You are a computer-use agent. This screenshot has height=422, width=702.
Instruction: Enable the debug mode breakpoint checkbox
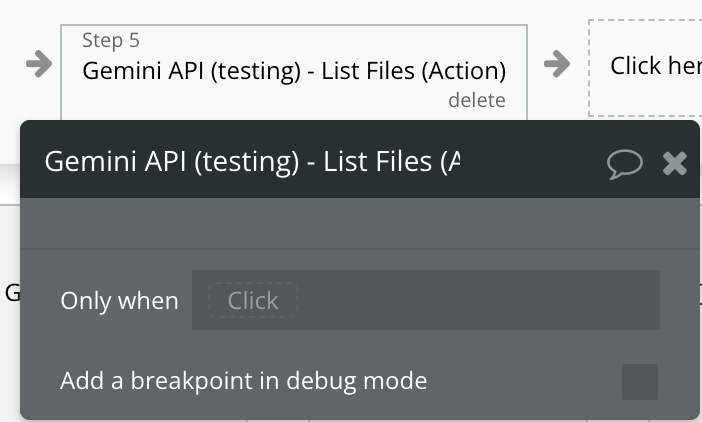640,381
